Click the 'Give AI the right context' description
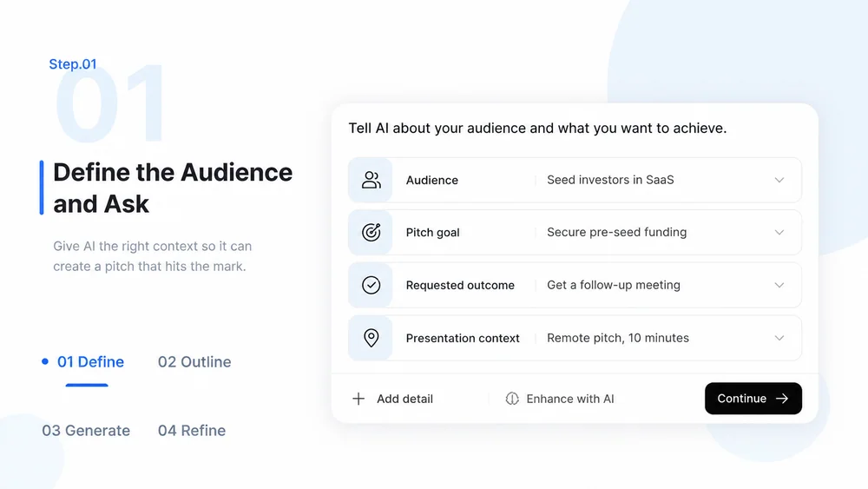 point(152,256)
